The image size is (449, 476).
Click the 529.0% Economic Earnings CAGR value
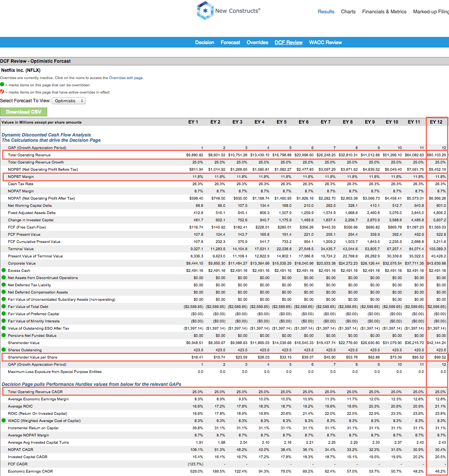pos(197,471)
